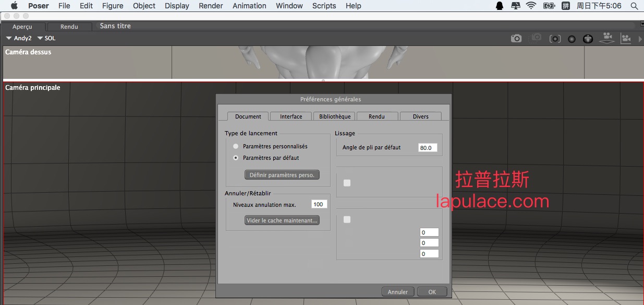Click Vider le cache maintenant button

[x=282, y=220]
